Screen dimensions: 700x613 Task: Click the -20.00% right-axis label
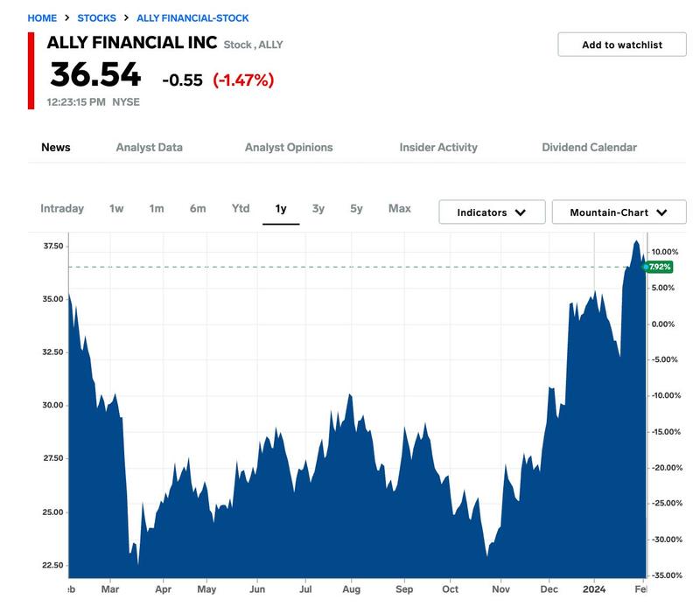click(667, 468)
